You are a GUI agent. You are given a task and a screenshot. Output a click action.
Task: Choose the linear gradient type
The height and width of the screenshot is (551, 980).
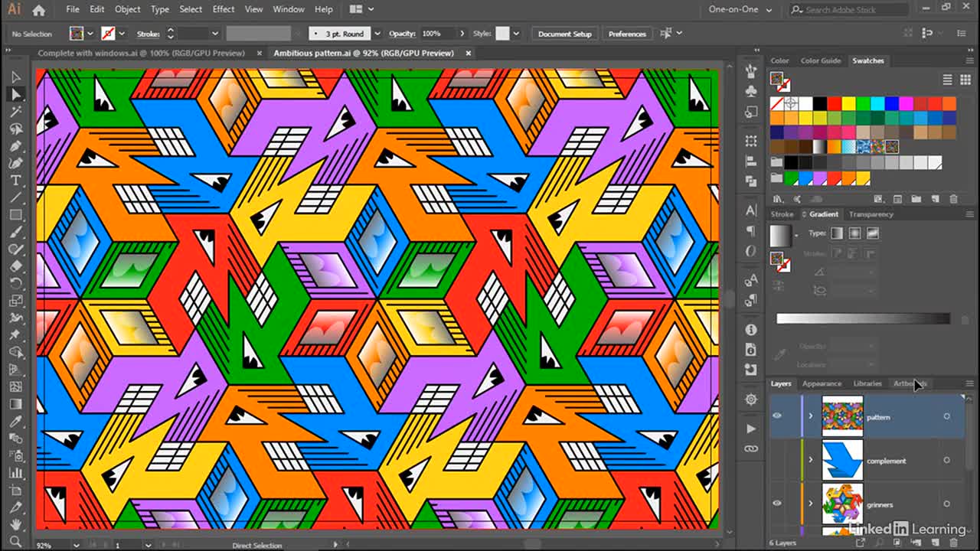[x=837, y=233]
